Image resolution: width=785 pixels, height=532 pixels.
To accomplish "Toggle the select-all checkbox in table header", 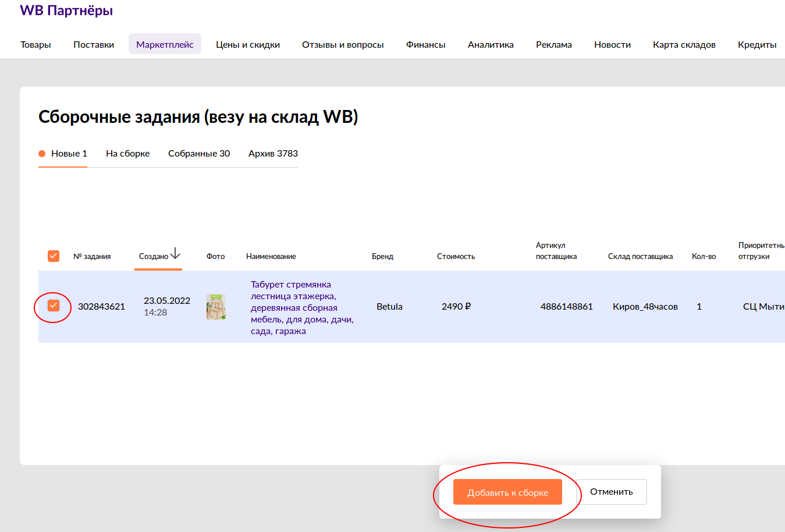I will click(x=54, y=256).
